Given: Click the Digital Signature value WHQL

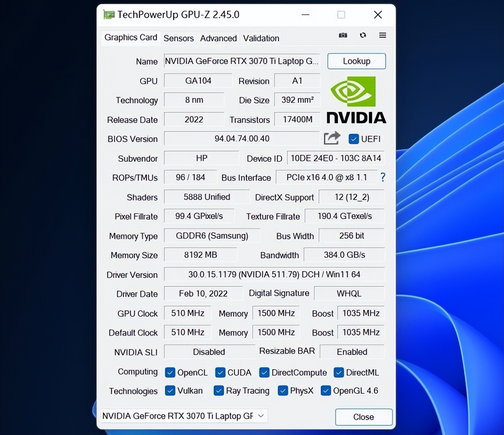Looking at the screenshot, I should (349, 293).
